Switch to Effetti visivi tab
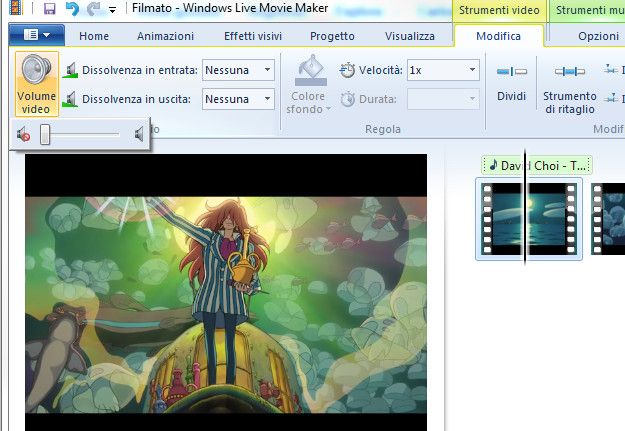The height and width of the screenshot is (431, 625). [253, 36]
